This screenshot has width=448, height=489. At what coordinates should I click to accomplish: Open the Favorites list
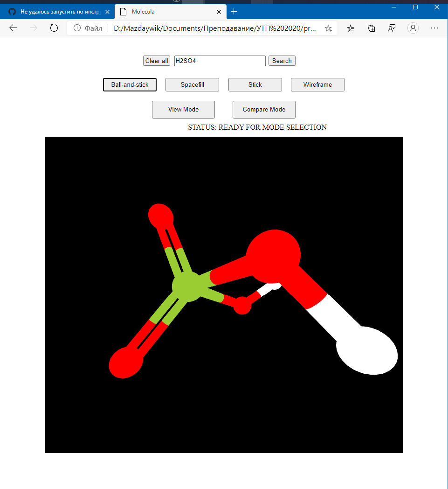coord(351,28)
